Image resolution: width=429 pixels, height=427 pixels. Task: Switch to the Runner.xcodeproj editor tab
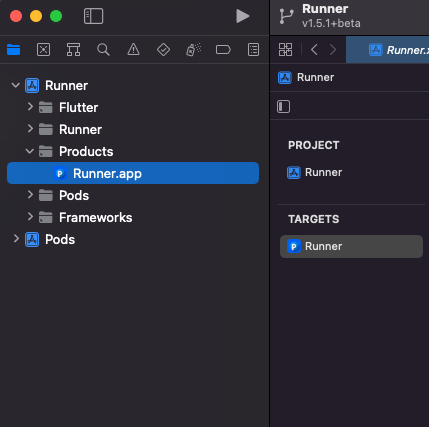[388, 50]
